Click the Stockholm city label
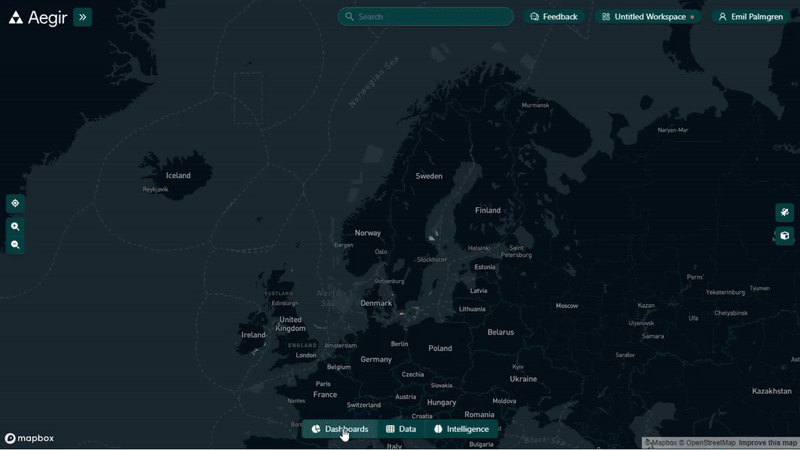The width and height of the screenshot is (800, 450). 431,260
